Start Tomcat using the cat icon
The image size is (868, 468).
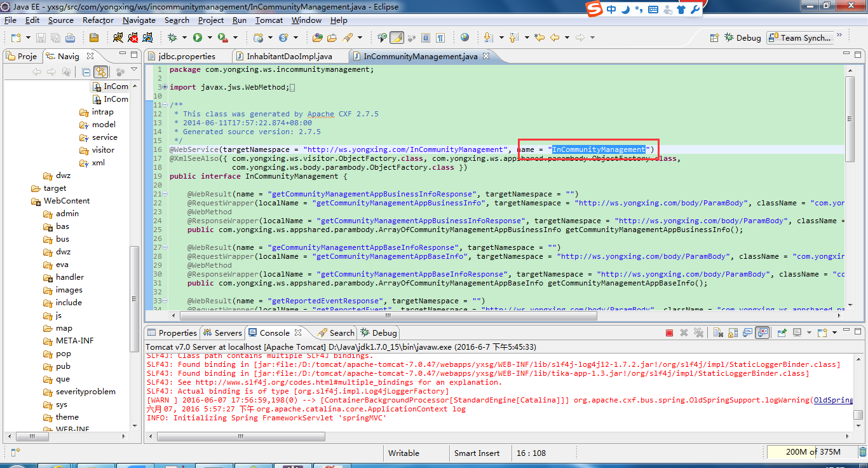point(118,38)
